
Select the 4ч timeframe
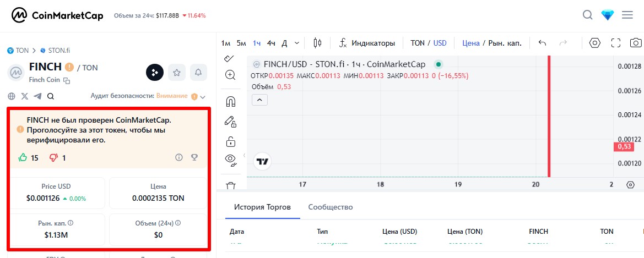pos(270,43)
